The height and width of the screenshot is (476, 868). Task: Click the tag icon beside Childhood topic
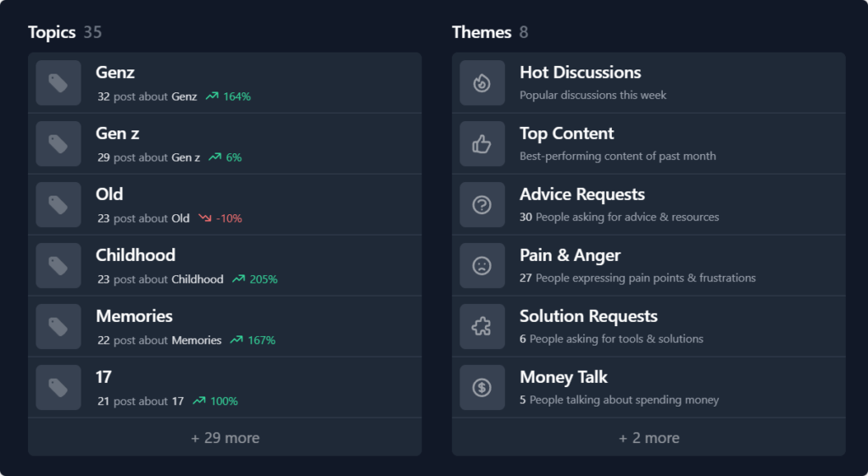pyautogui.click(x=58, y=266)
